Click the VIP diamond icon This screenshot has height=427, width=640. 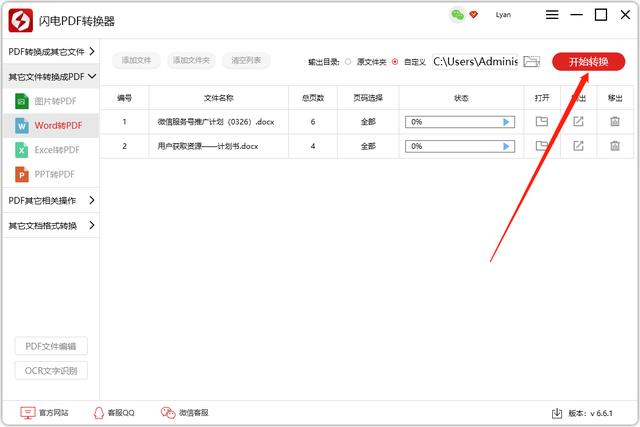[x=474, y=15]
